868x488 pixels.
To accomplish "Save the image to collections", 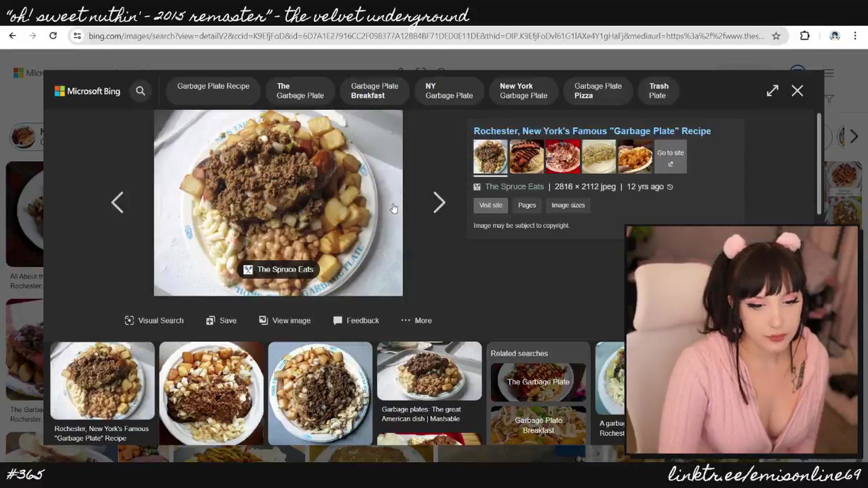I will (222, 320).
